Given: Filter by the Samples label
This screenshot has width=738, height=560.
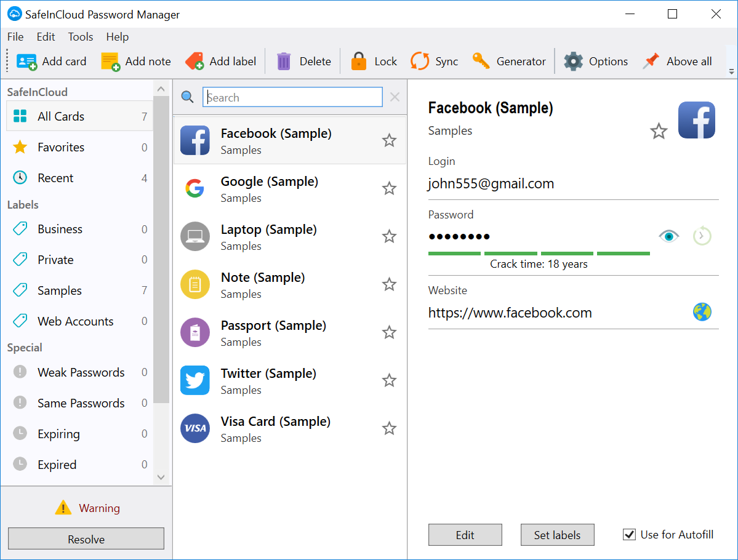Looking at the screenshot, I should (x=79, y=290).
